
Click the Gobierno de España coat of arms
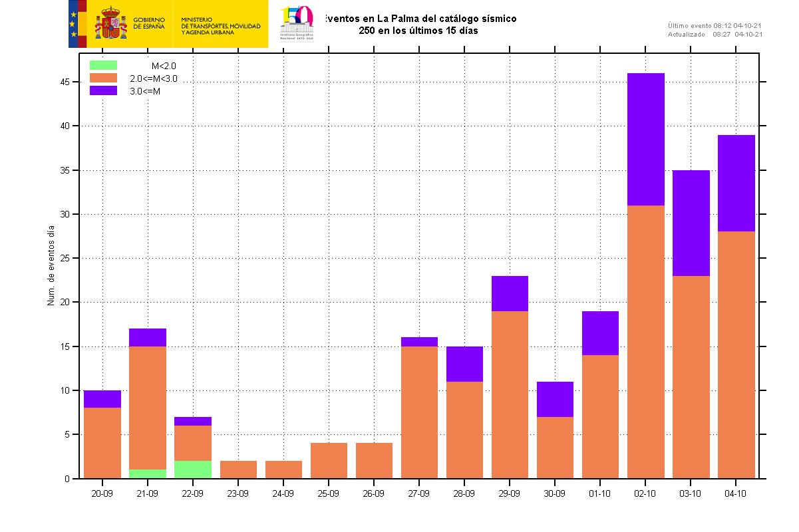click(x=111, y=24)
